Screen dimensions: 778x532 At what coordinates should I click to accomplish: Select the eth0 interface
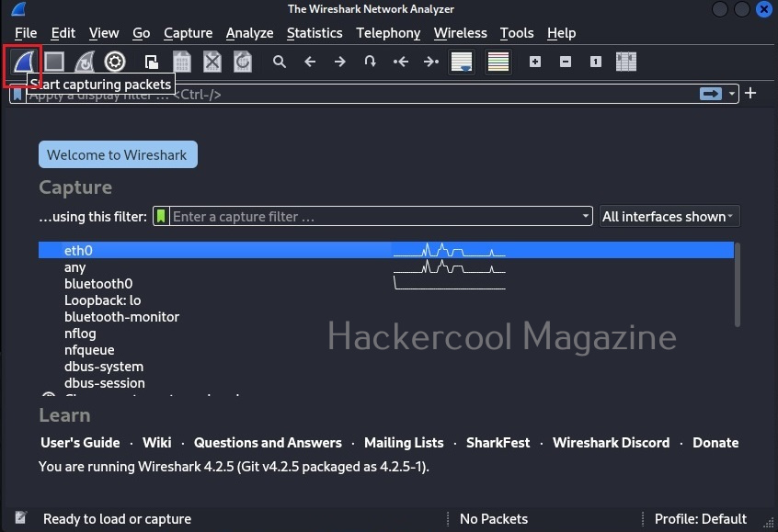(x=386, y=251)
